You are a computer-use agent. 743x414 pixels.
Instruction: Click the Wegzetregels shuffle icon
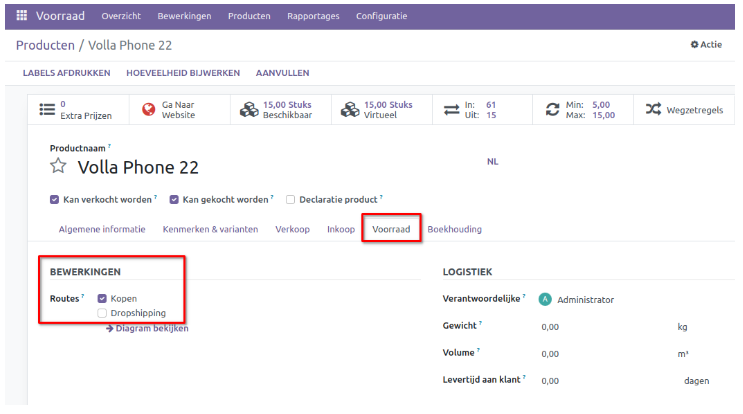(653, 109)
